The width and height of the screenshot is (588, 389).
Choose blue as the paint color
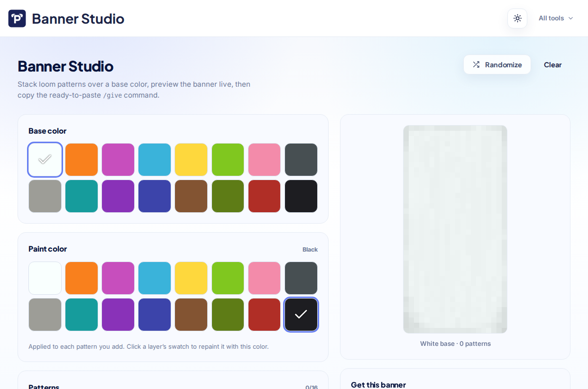(x=155, y=315)
